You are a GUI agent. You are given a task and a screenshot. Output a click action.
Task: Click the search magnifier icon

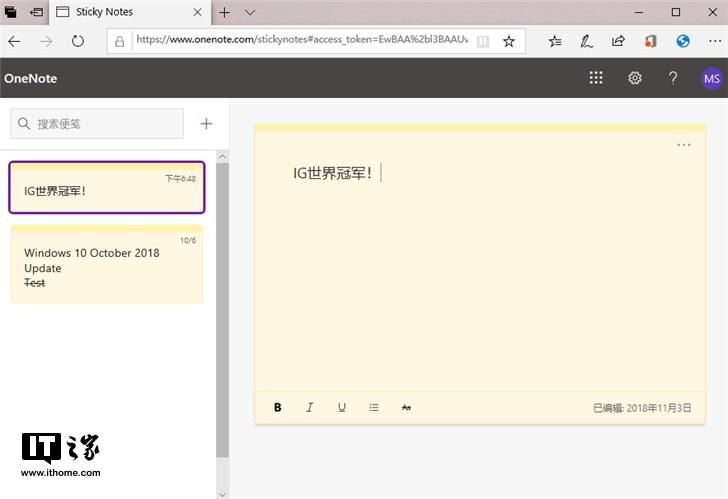tap(24, 123)
